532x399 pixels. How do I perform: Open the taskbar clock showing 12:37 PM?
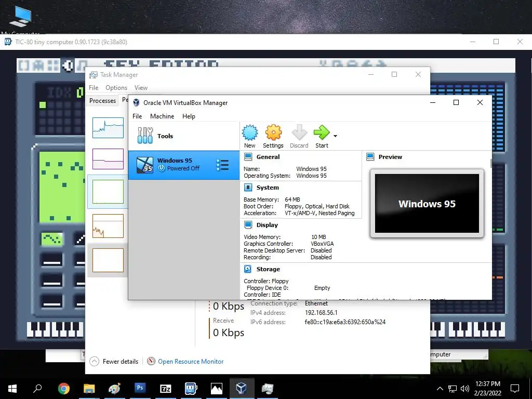coord(487,389)
